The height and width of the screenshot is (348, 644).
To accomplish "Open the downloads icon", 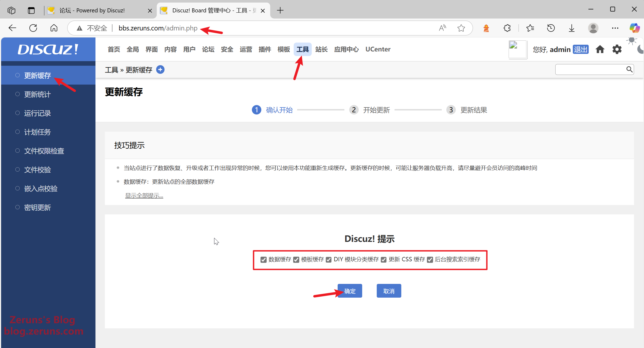I will (x=571, y=28).
